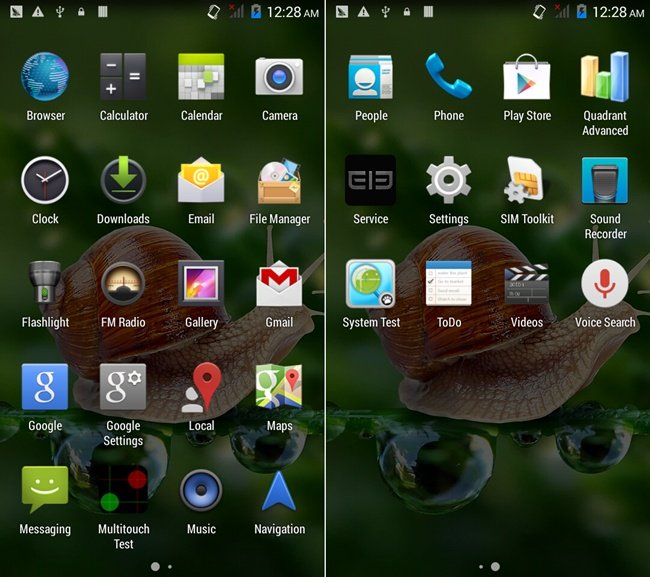Viewport: 650px width, 577px height.
Task: Launch the Email app
Action: tap(201, 180)
